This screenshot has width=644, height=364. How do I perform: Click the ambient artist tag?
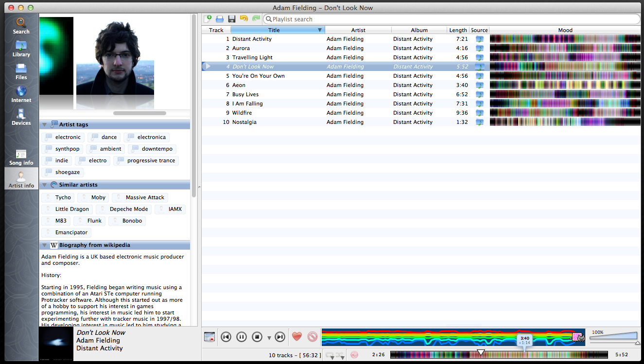pos(105,149)
